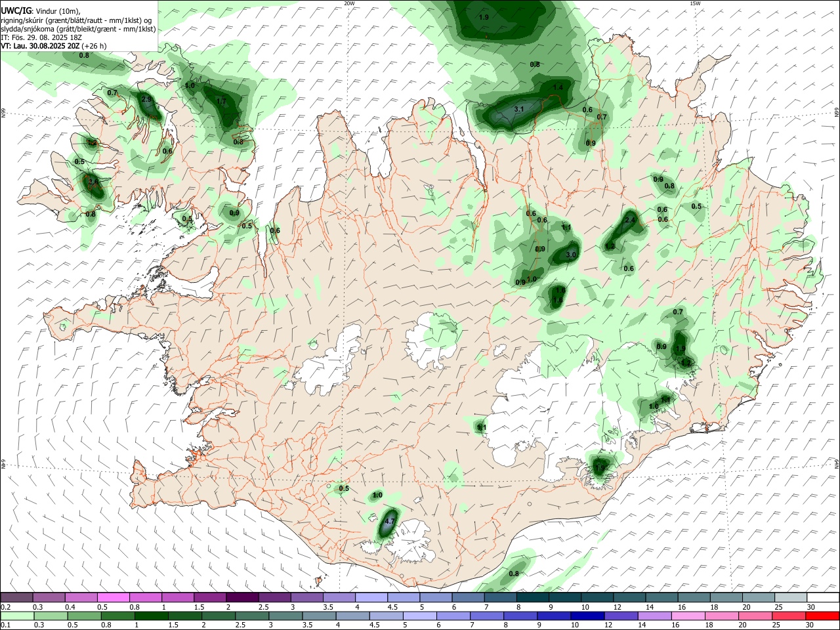This screenshot has width=840, height=630.
Task: Click the 1.7 precipitation value in the northwest
Action: coord(221,101)
